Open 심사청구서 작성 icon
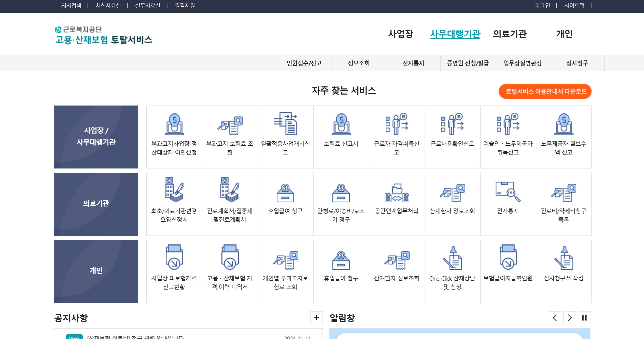 (564, 258)
